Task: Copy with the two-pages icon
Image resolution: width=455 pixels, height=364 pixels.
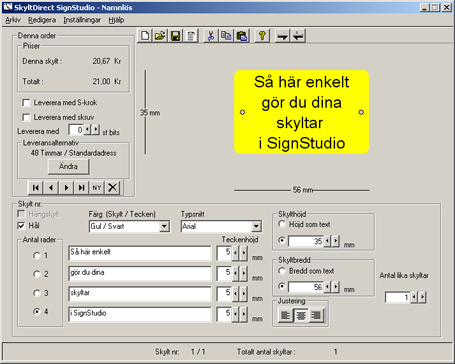Action: 226,36
